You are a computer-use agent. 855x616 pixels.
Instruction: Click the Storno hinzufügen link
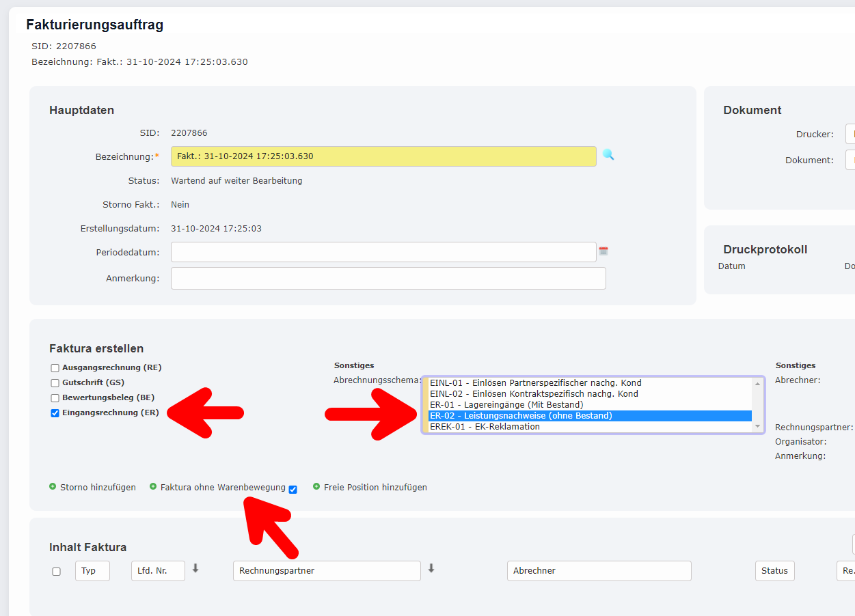(97, 487)
